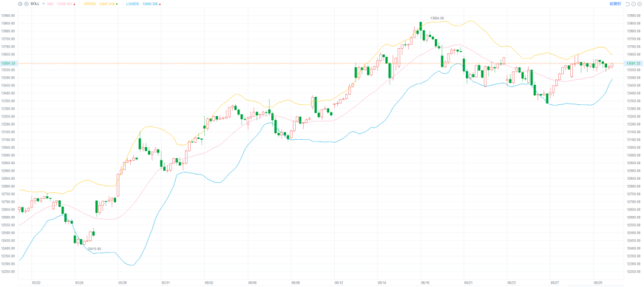This screenshot has height=287, width=644.
Task: Click the pink MID label
Action: (x=50, y=4)
